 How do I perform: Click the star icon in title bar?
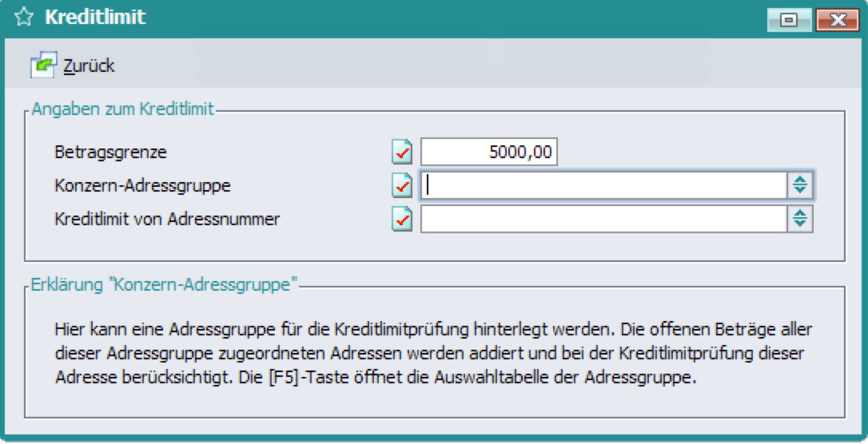(x=23, y=18)
